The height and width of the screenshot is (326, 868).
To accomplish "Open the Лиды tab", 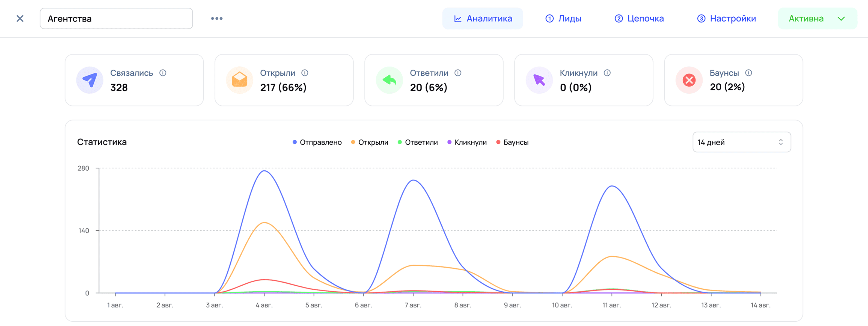I will (x=563, y=19).
